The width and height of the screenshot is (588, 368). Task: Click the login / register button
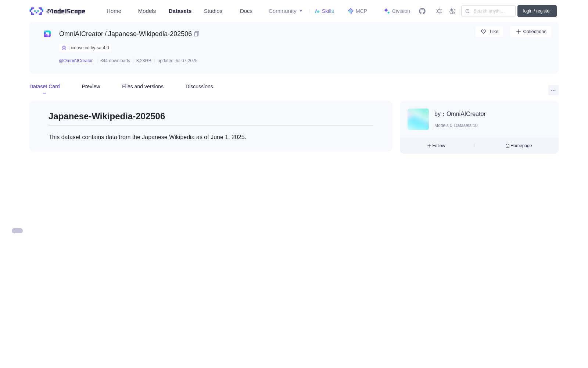537,11
